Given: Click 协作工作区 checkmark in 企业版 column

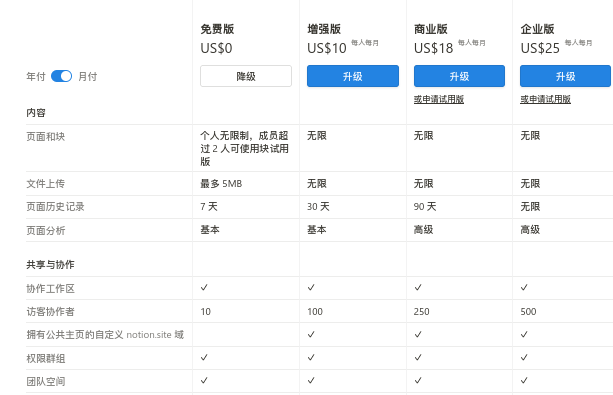Looking at the screenshot, I should point(524,287).
